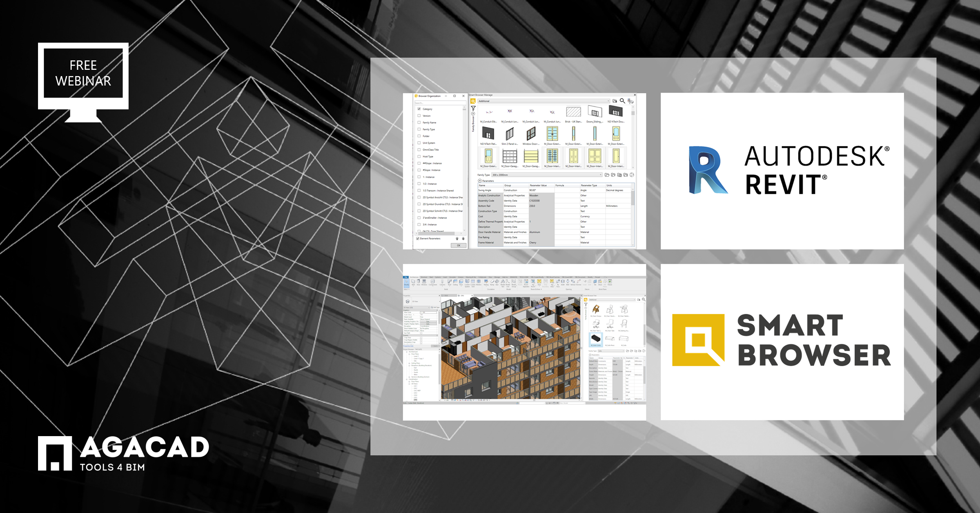Switch to the Systems ribbon tab
The image size is (980, 513).
[x=438, y=277]
